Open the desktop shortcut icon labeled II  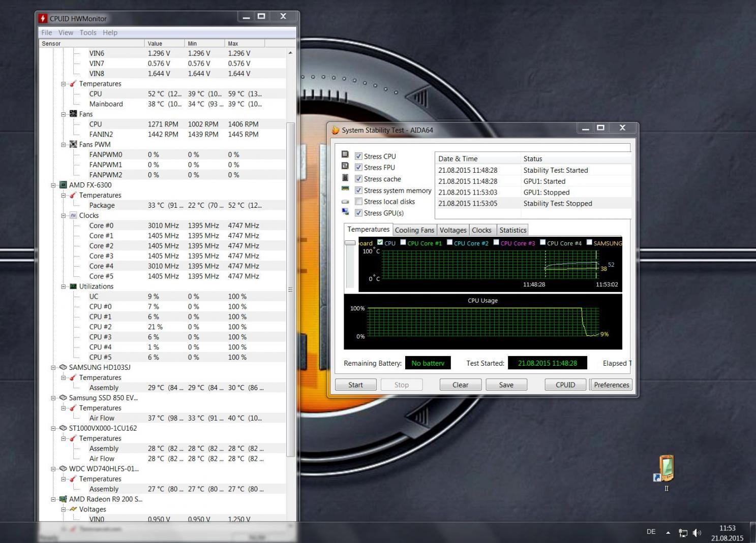point(666,469)
